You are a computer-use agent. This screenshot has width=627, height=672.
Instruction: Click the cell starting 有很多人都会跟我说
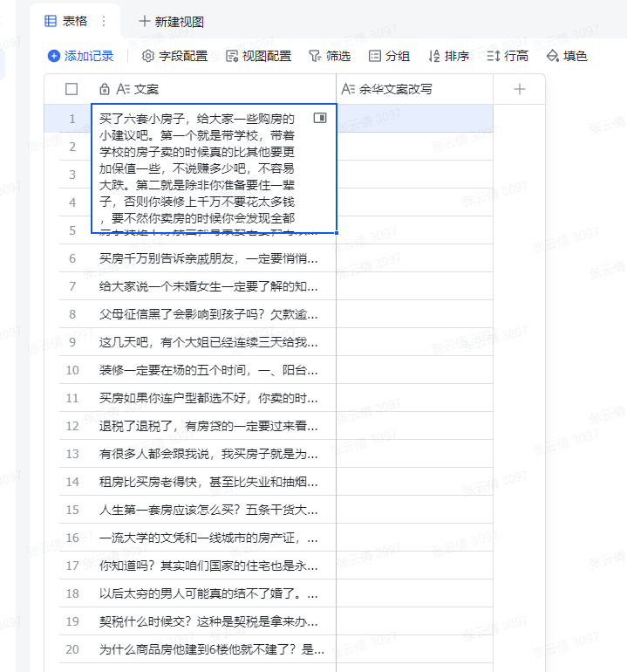pyautogui.click(x=214, y=454)
